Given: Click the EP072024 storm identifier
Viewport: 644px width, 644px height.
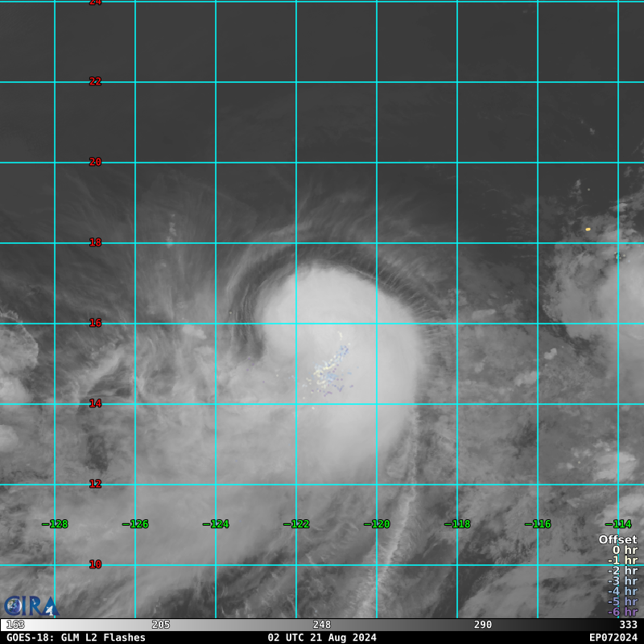Looking at the screenshot, I should pos(613,638).
